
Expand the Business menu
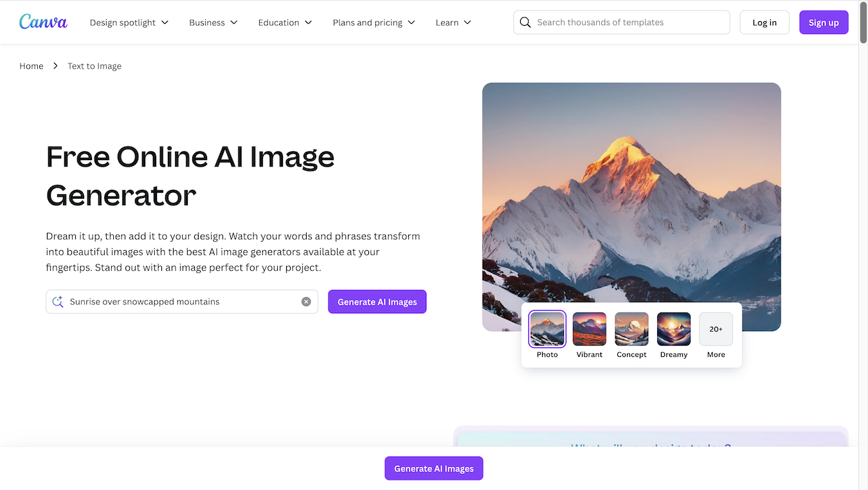(213, 23)
